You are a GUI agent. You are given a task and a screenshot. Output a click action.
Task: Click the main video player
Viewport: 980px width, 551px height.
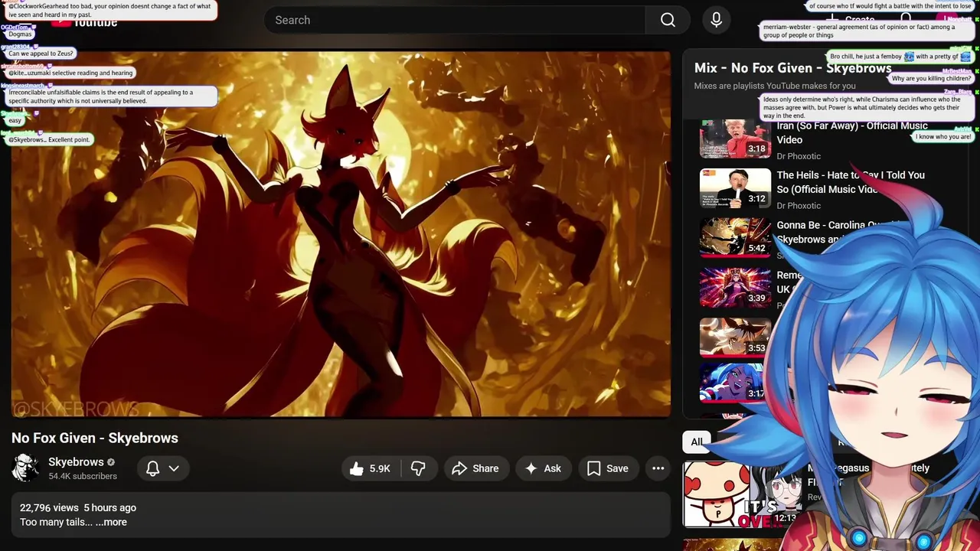tap(341, 234)
